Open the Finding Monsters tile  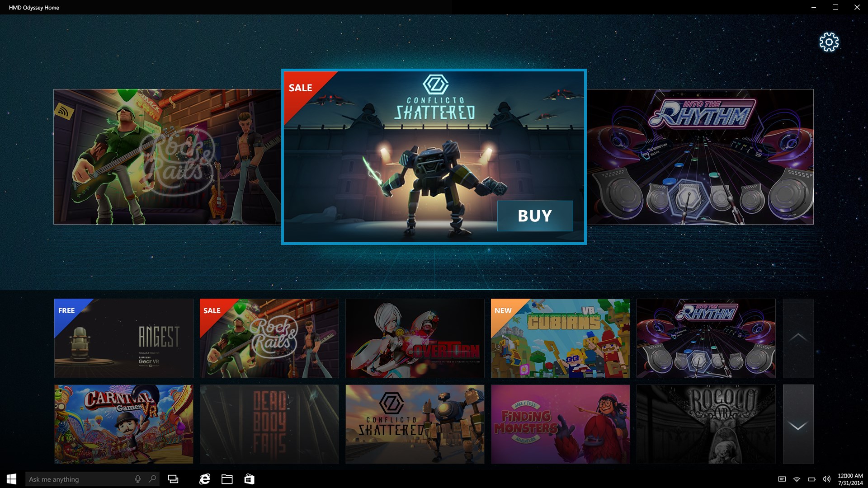pos(561,424)
